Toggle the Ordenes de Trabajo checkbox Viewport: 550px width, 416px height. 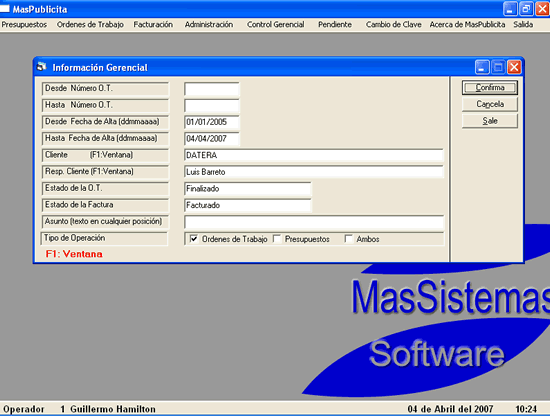194,239
